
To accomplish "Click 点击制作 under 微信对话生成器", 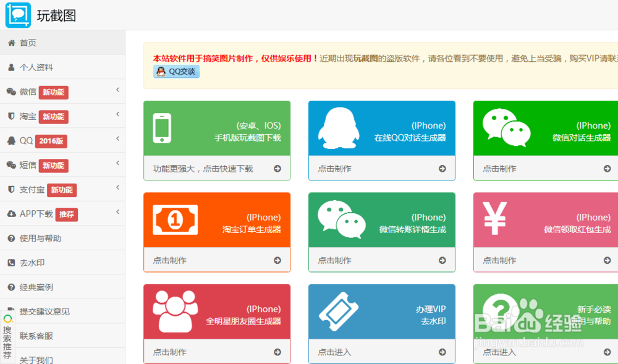I will (499, 169).
